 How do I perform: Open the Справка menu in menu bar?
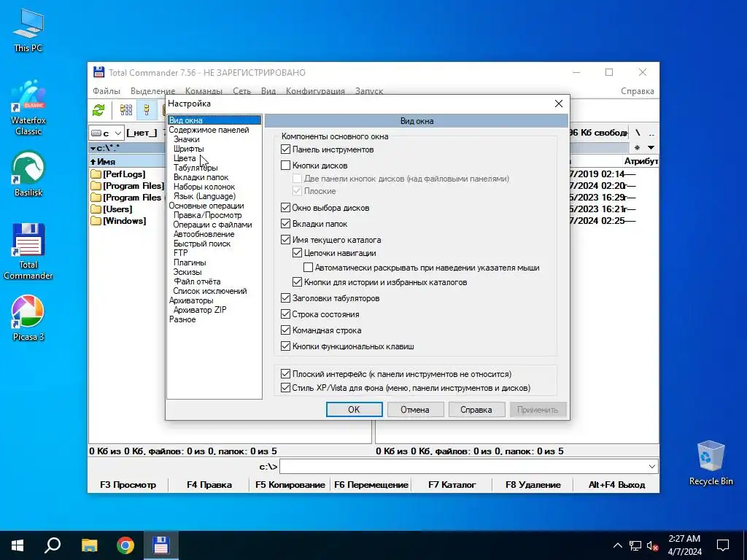pos(638,91)
